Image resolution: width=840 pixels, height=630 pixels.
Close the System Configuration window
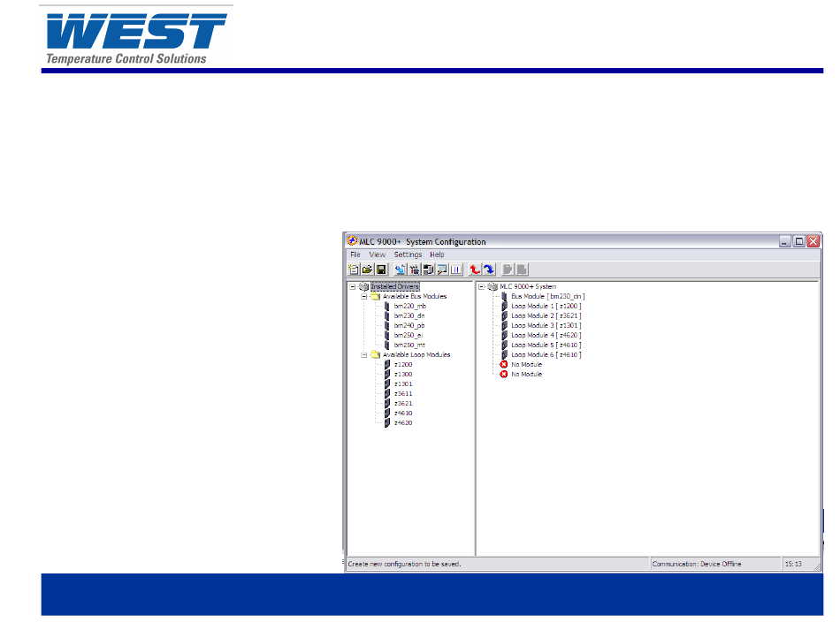pyautogui.click(x=813, y=241)
